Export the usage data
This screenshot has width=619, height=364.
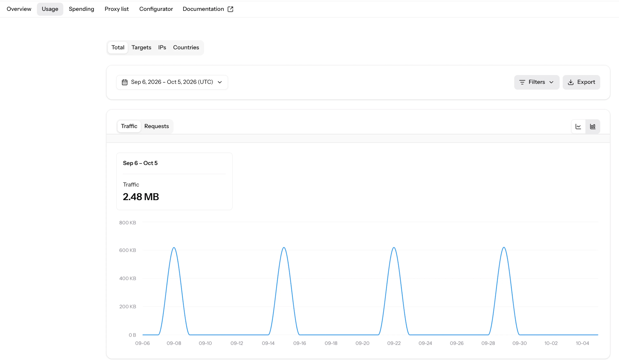coord(581,82)
